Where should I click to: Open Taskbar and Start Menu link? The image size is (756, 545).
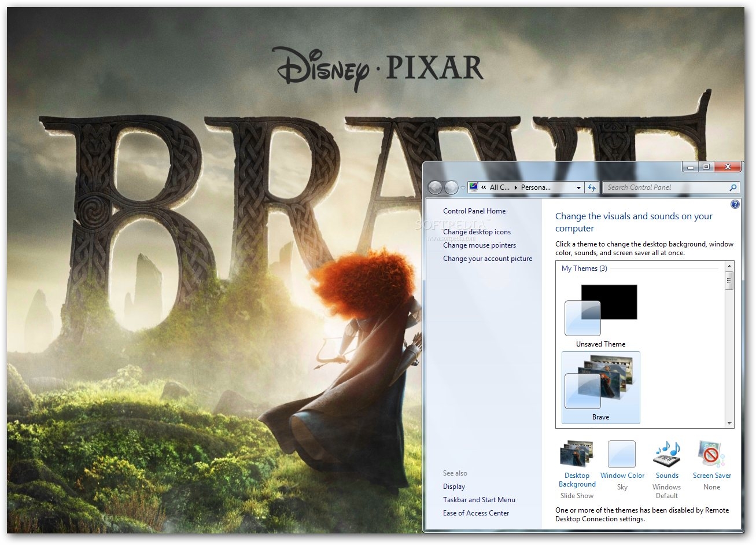479,500
